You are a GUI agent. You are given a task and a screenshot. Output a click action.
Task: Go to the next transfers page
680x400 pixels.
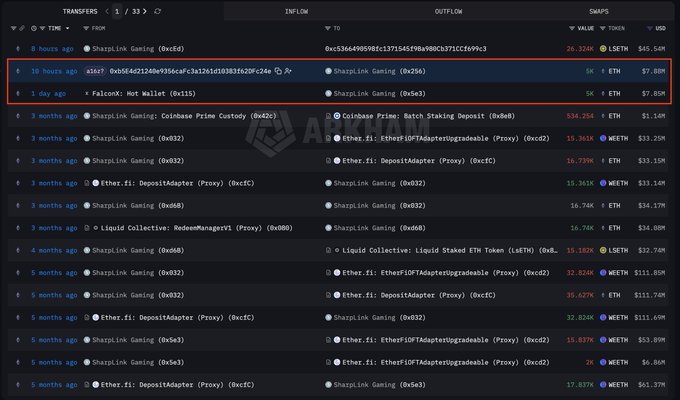point(145,11)
